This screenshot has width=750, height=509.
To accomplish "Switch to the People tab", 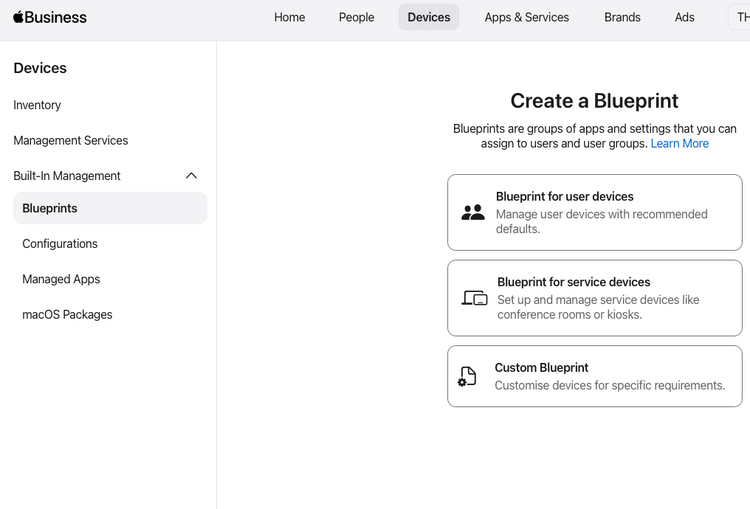I will pos(356,17).
